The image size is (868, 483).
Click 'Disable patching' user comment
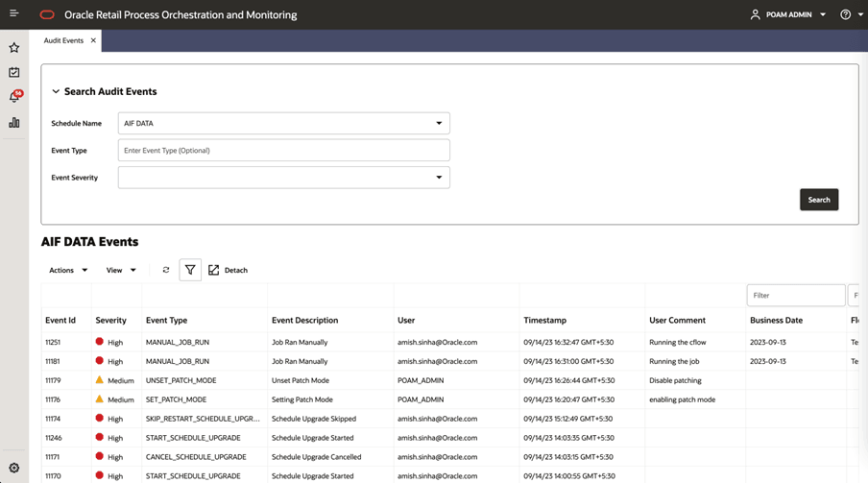point(675,380)
